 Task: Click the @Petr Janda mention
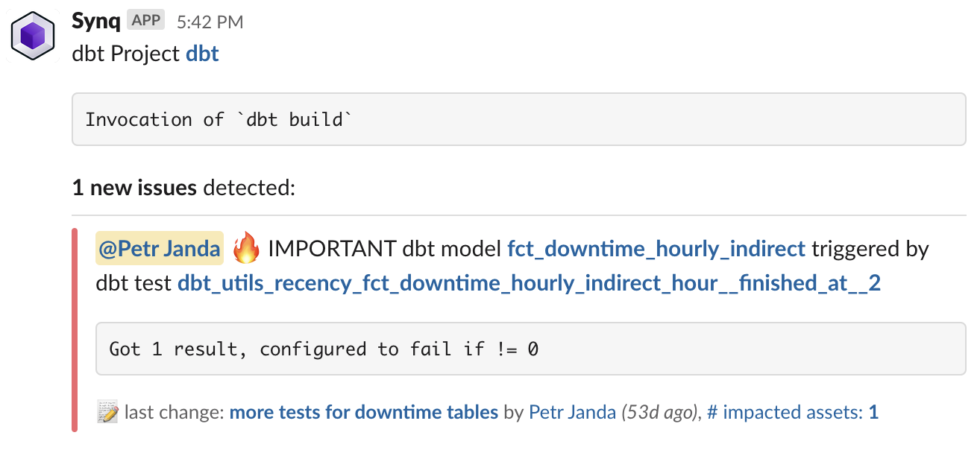[x=159, y=248]
